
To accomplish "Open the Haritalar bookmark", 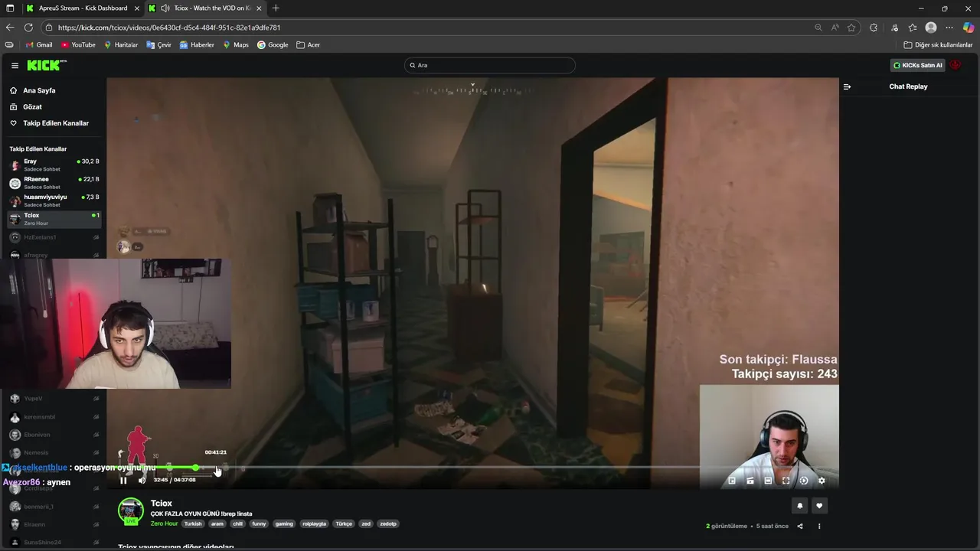I will [121, 45].
